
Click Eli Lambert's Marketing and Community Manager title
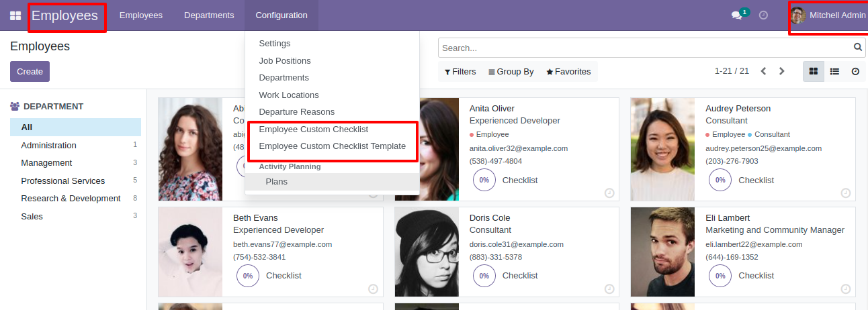(x=775, y=230)
